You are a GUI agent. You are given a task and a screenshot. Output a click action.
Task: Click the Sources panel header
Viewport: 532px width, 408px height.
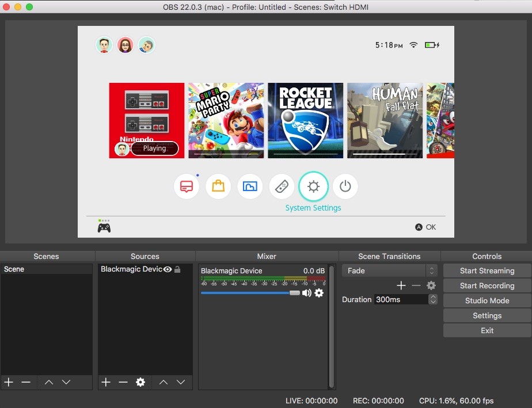[145, 257]
